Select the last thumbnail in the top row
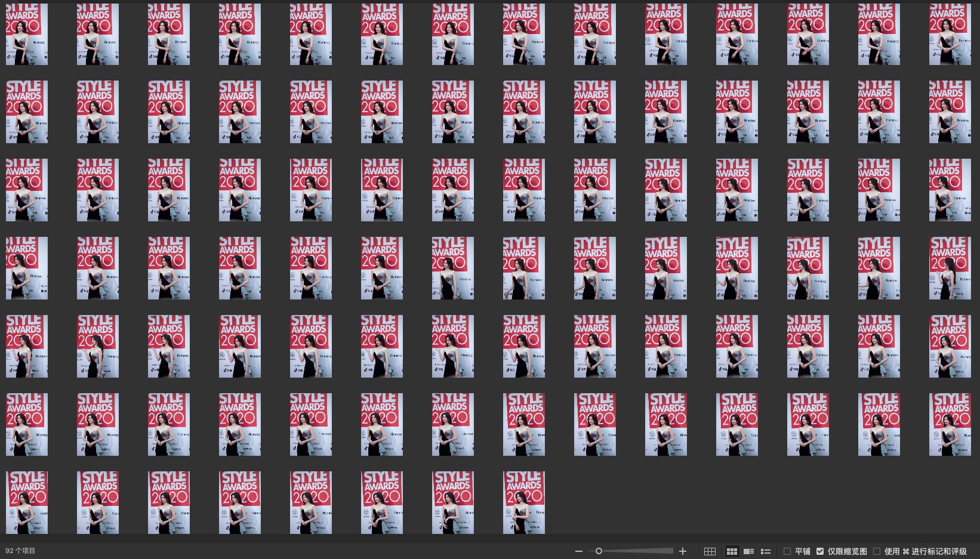 950,34
